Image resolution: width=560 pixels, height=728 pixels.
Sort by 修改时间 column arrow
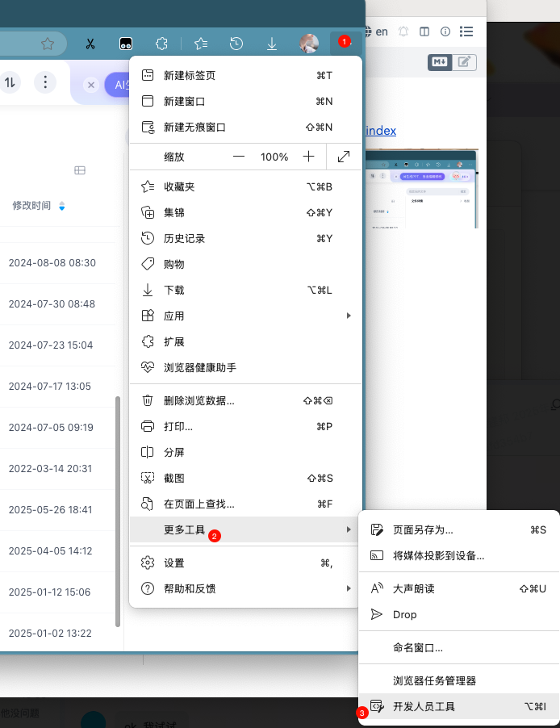point(62,206)
